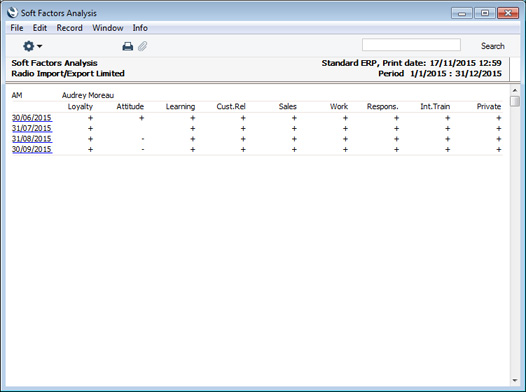The image size is (526, 392).
Task: Minimize the Soft Factors Analysis window
Action: pyautogui.click(x=462, y=13)
